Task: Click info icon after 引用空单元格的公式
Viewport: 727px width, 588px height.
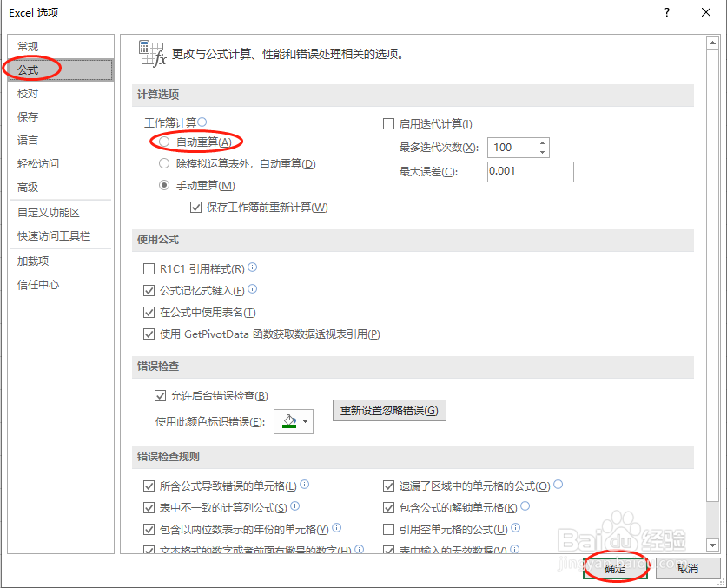Action: [516, 528]
